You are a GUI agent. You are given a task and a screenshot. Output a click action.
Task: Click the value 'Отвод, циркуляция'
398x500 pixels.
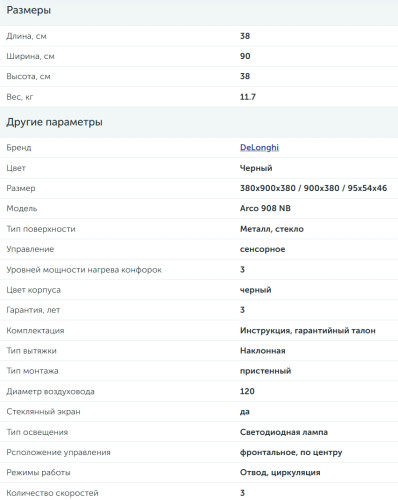(x=280, y=473)
